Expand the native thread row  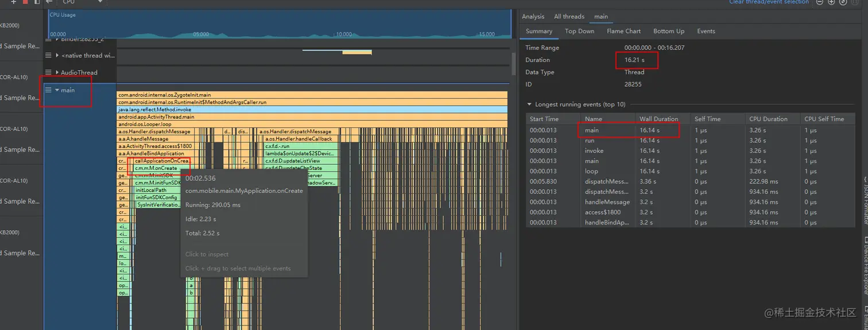pos(57,56)
